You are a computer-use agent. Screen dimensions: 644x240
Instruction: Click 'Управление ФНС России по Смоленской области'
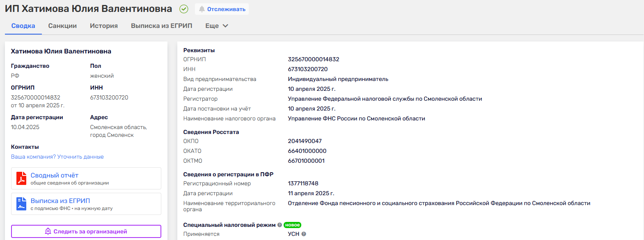357,118
